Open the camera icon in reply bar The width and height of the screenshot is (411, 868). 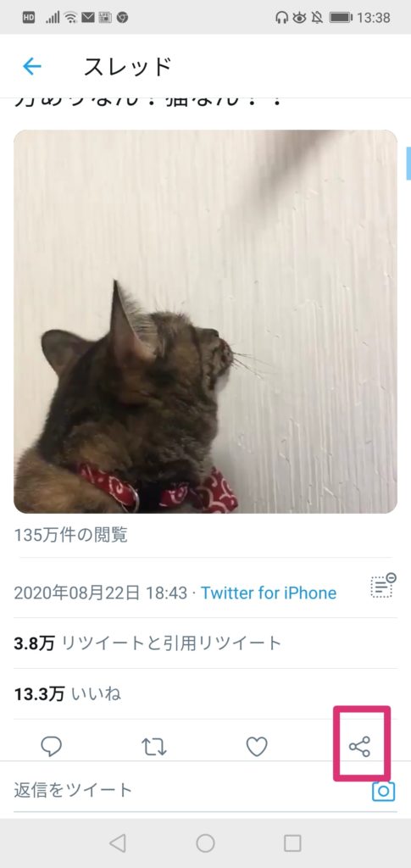pos(383,791)
